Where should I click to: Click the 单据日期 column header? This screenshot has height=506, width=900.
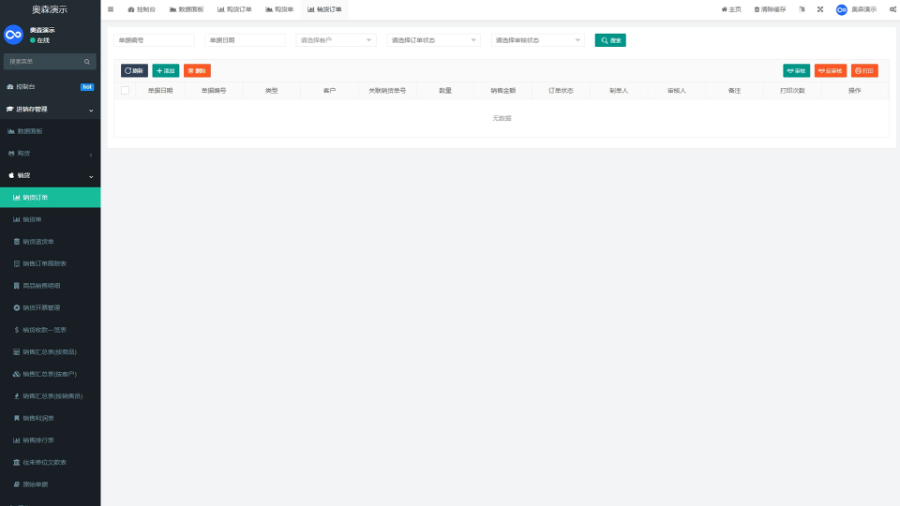tap(160, 91)
